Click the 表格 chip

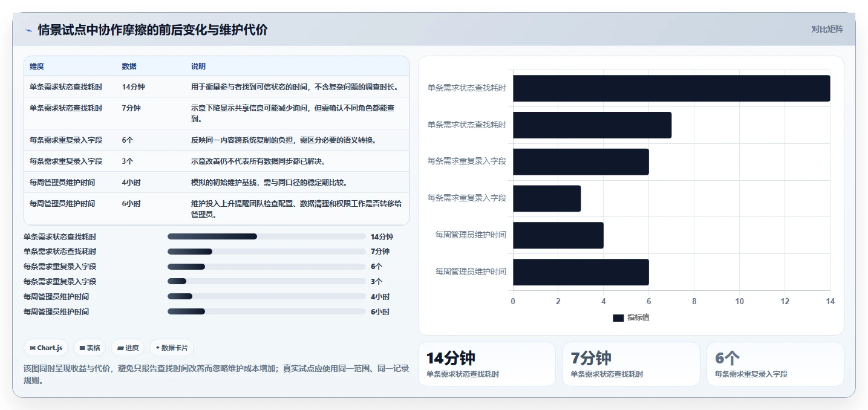tap(90, 348)
